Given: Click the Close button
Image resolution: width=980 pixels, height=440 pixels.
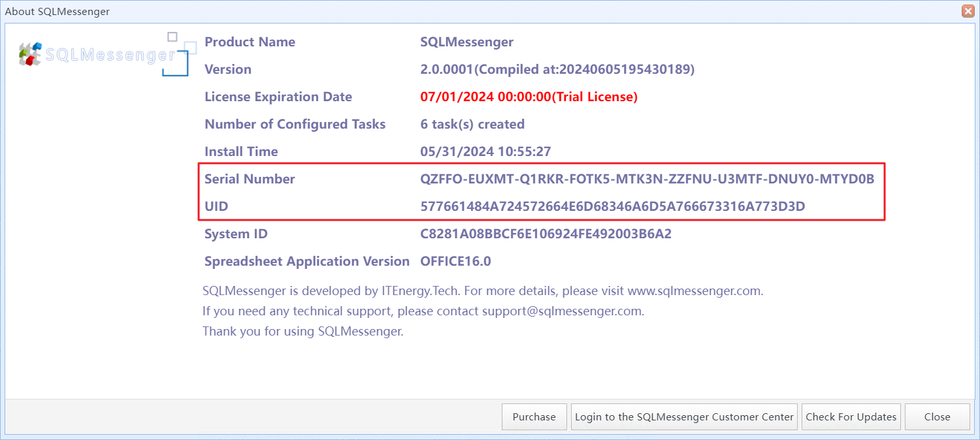Looking at the screenshot, I should point(938,417).
